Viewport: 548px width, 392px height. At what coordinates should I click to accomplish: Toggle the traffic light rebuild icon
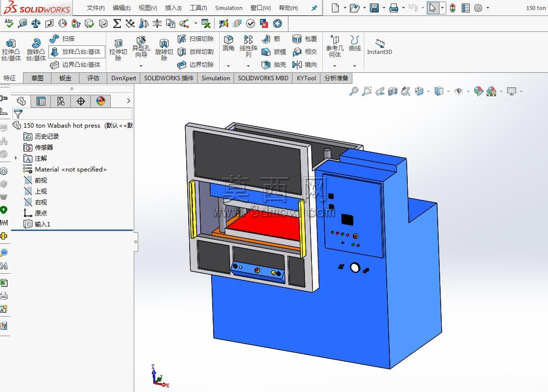coord(453,8)
